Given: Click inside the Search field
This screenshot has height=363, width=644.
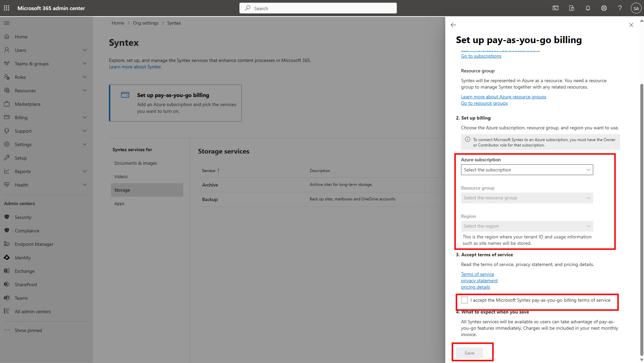Looking at the screenshot, I should coord(317,8).
